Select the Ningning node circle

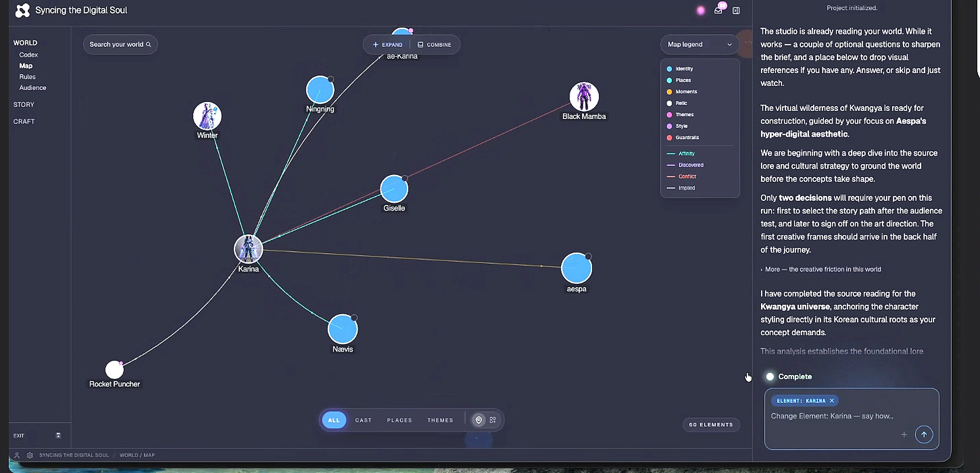(320, 90)
